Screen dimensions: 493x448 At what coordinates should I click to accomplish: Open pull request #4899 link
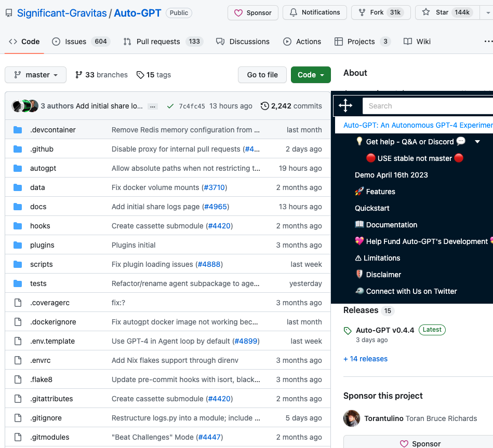[x=246, y=341]
